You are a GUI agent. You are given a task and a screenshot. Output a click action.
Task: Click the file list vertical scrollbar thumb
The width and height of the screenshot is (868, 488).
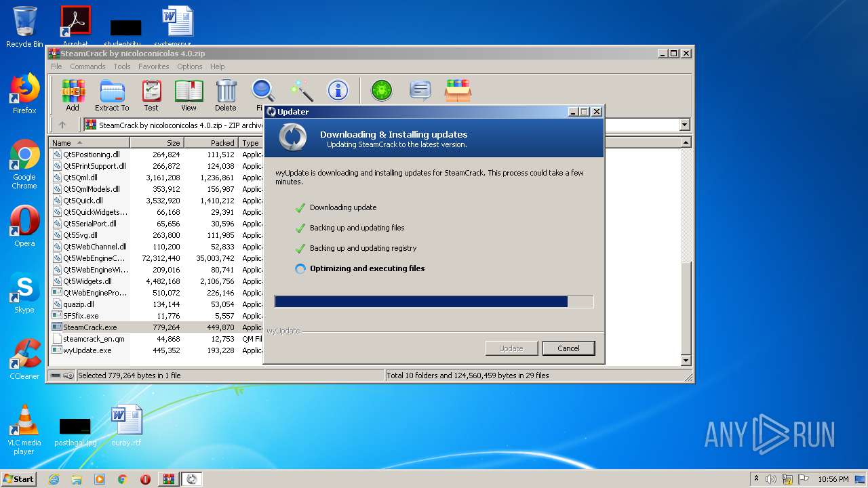tap(686, 308)
